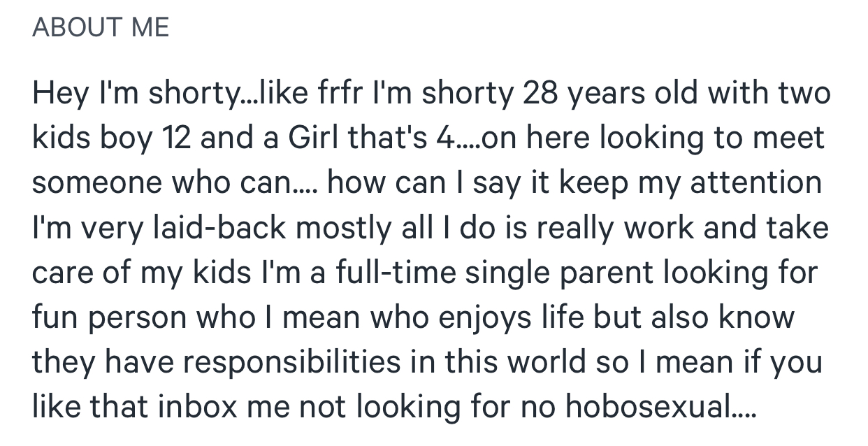
Task: Click the word "meet" in the paragraph
Action: tap(793, 138)
